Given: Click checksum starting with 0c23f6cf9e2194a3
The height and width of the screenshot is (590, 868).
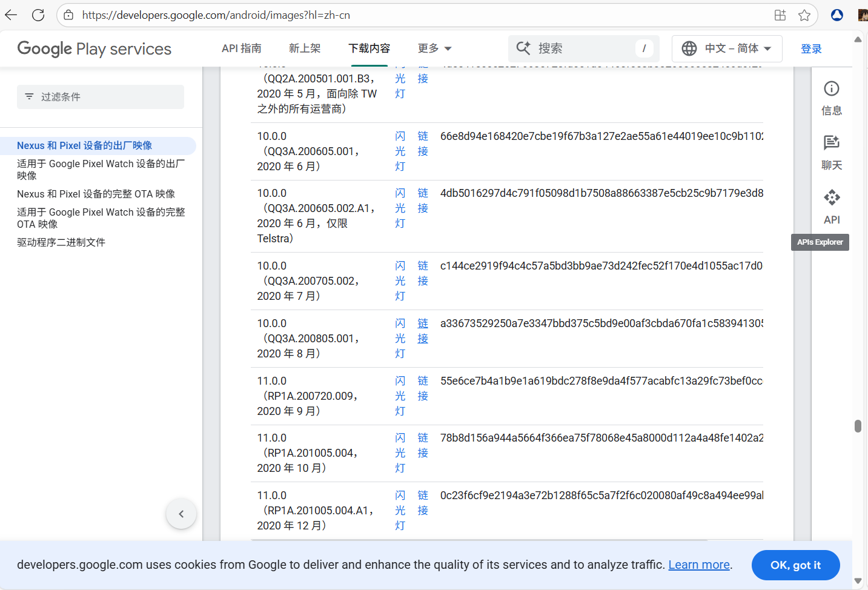Looking at the screenshot, I should coord(601,496).
